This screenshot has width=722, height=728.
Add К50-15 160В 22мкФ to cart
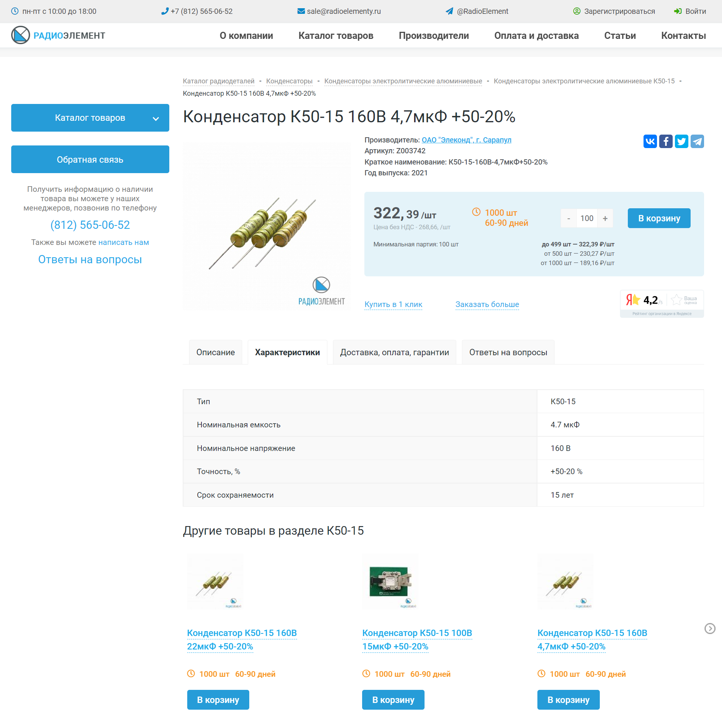tap(218, 700)
